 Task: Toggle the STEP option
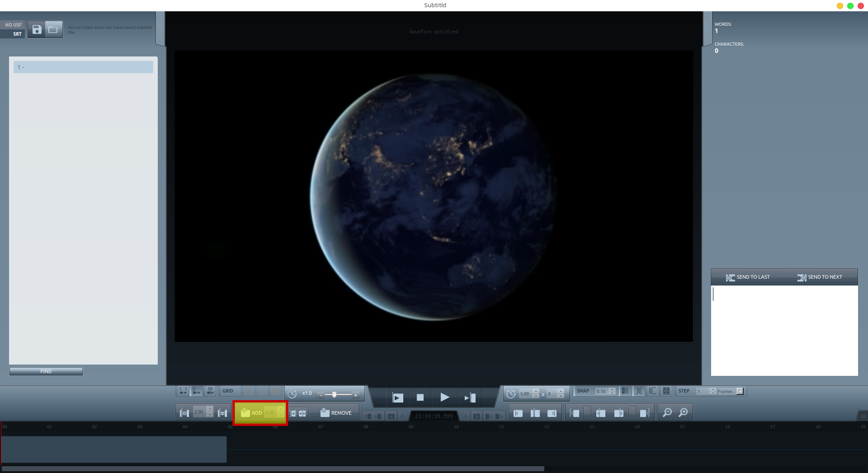(x=684, y=391)
